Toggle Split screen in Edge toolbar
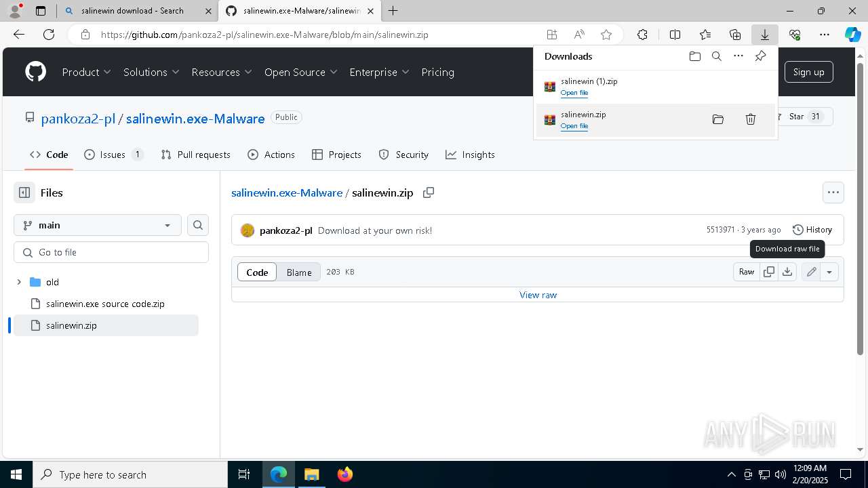868x488 pixels. pyautogui.click(x=675, y=35)
